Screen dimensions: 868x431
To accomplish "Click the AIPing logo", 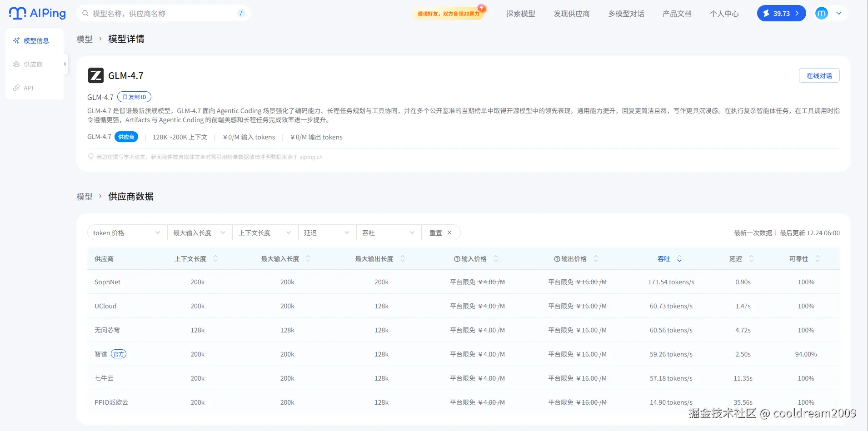I will pyautogui.click(x=37, y=13).
